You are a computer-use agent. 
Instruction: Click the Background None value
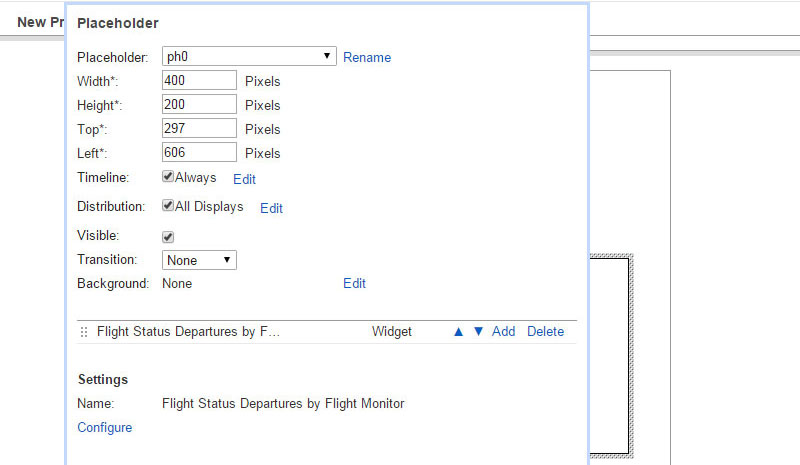(x=177, y=283)
